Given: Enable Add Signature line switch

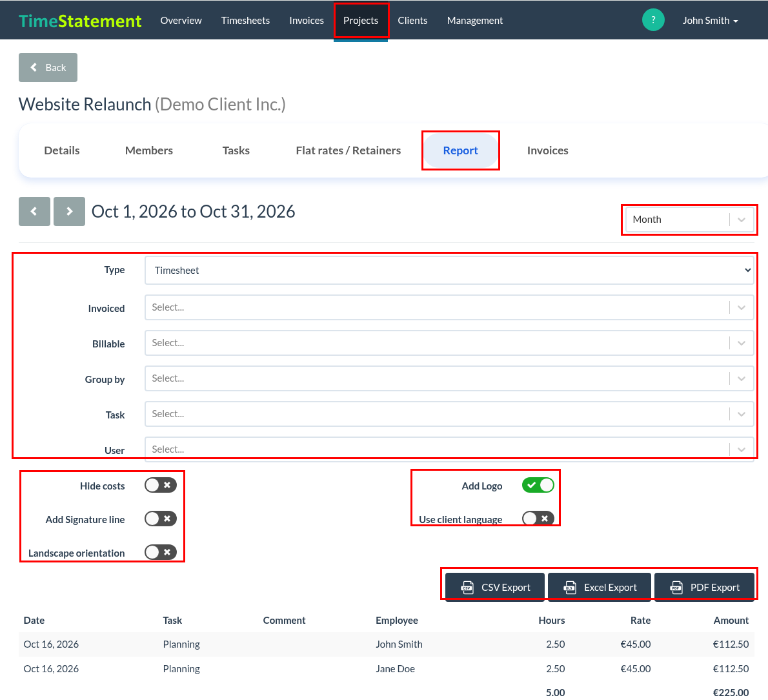Looking at the screenshot, I should pos(161,519).
